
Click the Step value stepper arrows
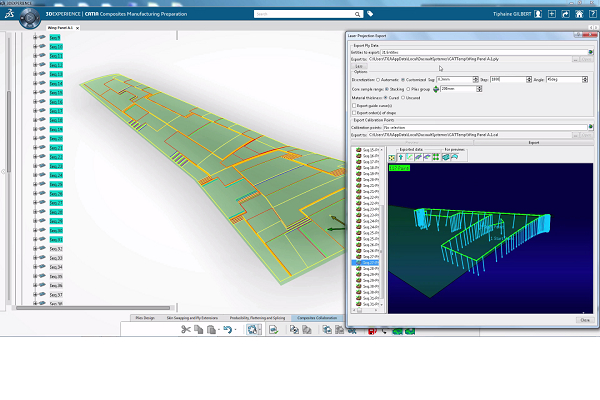coord(529,80)
